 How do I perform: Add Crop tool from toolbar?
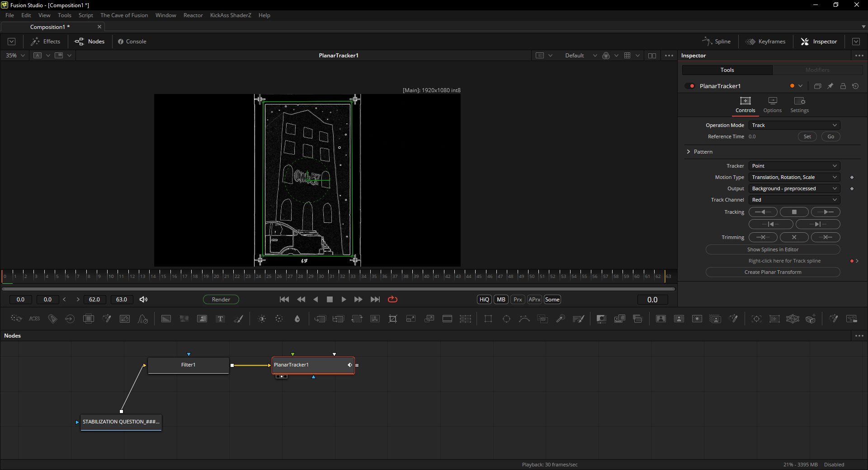pyautogui.click(x=393, y=319)
